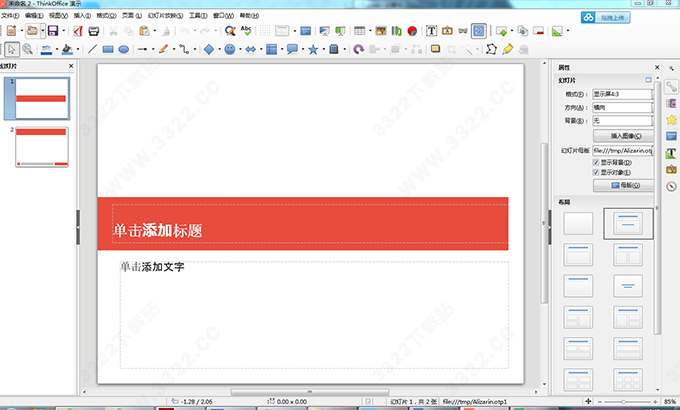The image size is (680, 410).
Task: Click the 单击添加文字 content placeholder
Action: tap(314, 315)
